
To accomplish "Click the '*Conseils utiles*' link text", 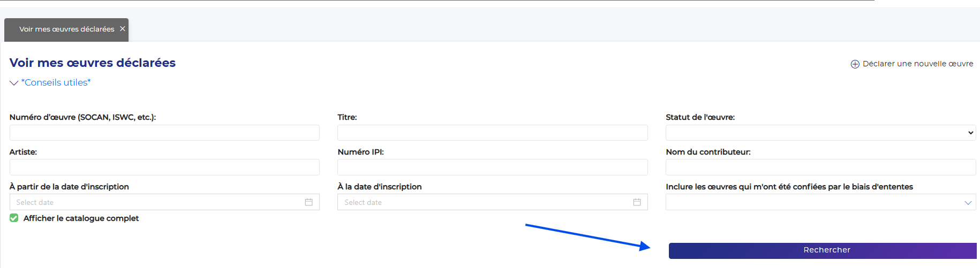I will [56, 82].
